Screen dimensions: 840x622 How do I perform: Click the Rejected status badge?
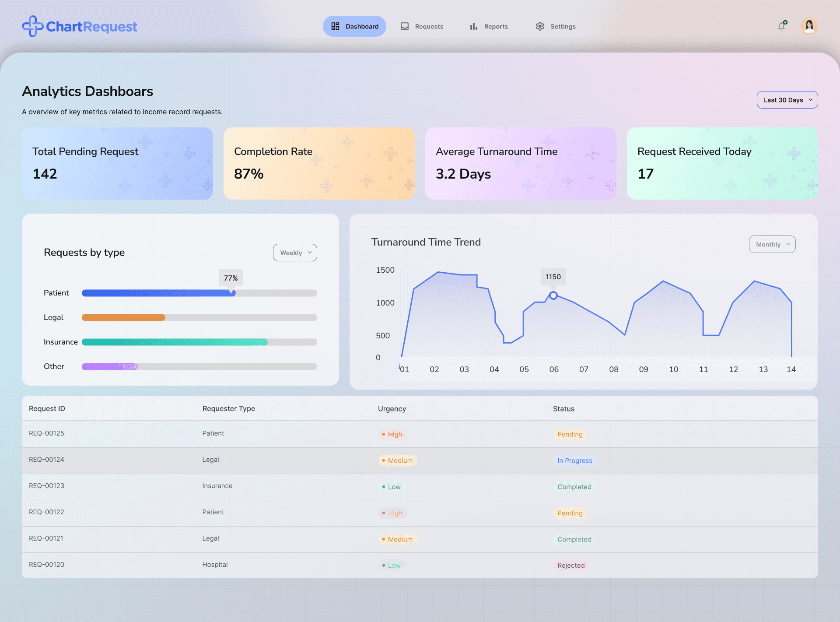coord(570,566)
